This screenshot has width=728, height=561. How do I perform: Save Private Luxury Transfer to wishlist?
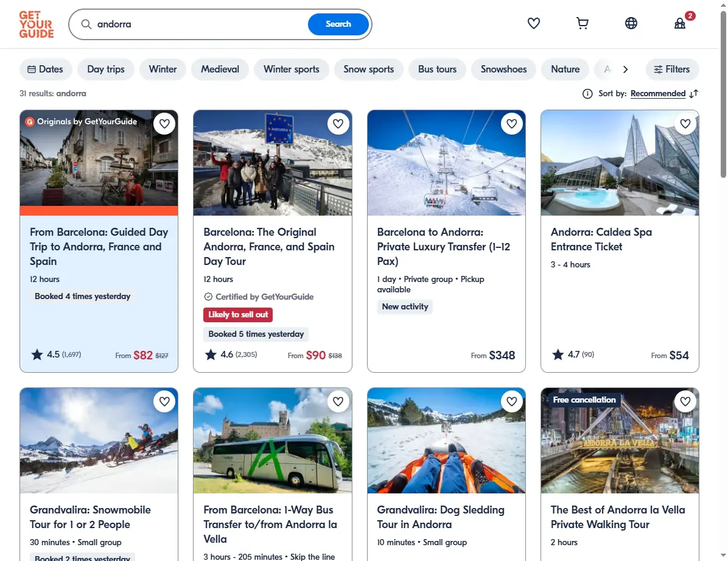tap(512, 124)
